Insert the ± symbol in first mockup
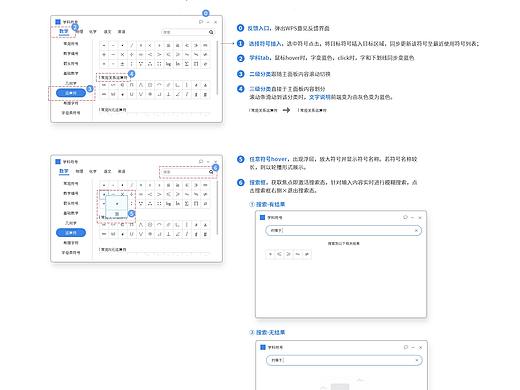 (x=122, y=64)
